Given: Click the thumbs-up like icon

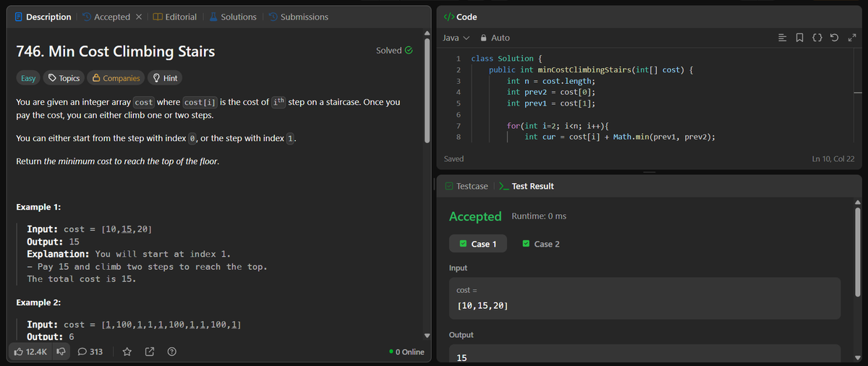Looking at the screenshot, I should click(x=20, y=352).
